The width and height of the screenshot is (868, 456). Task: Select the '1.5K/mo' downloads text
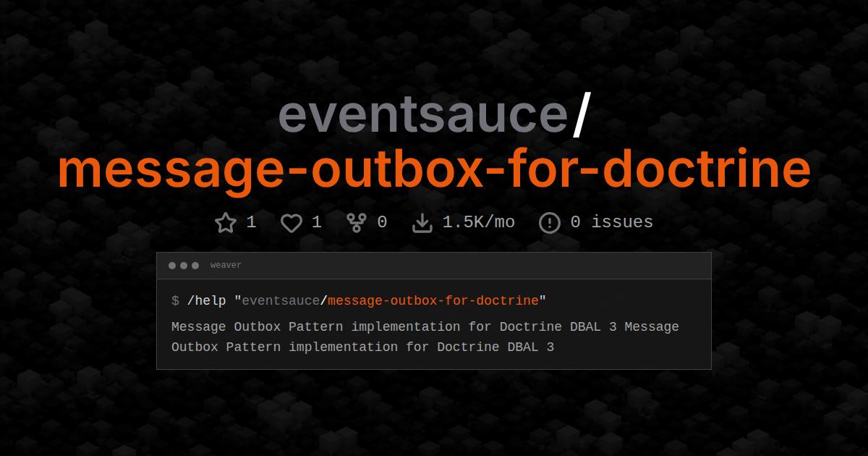coord(479,222)
